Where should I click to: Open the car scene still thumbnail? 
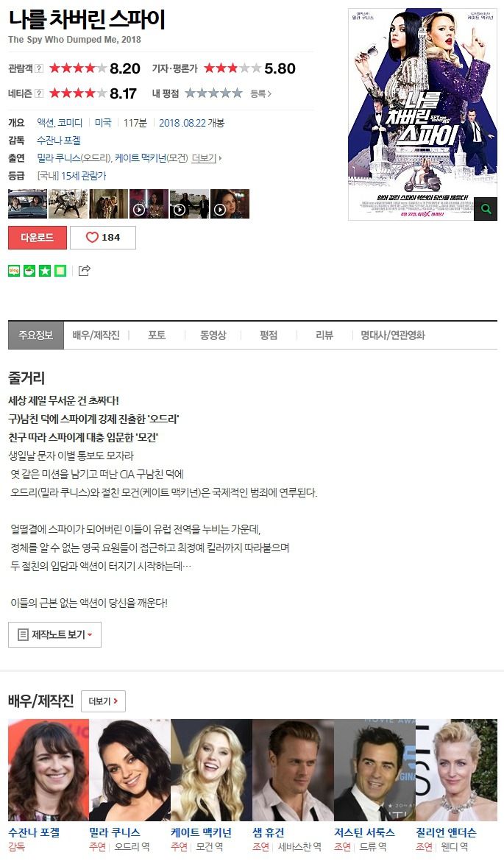coord(27,204)
